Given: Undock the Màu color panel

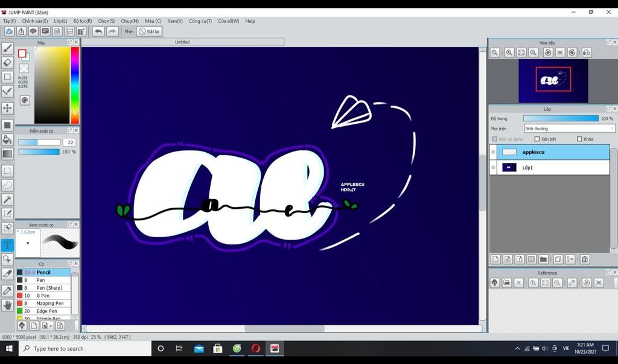Looking at the screenshot, I should point(70,42).
